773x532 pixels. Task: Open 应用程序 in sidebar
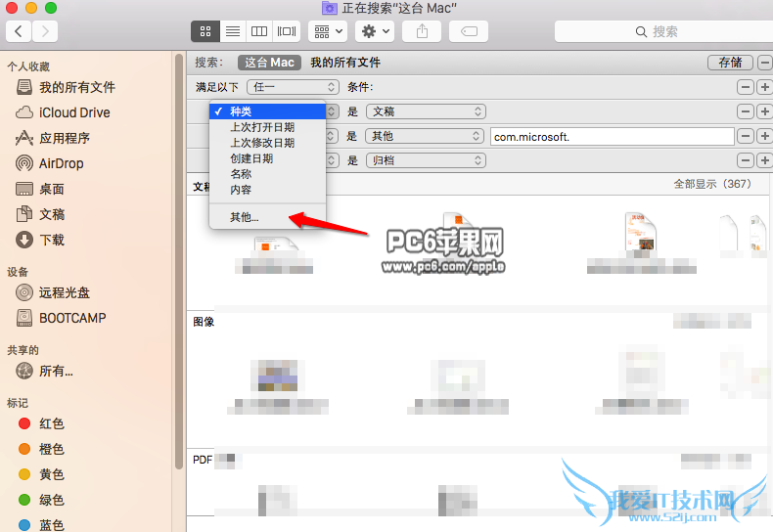[52, 138]
